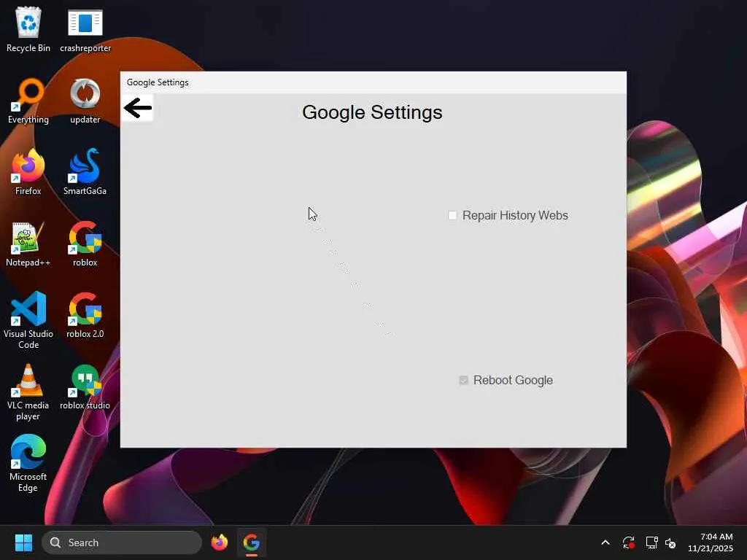Select the updater desktop icon
The height and width of the screenshot is (560, 747).
(85, 101)
